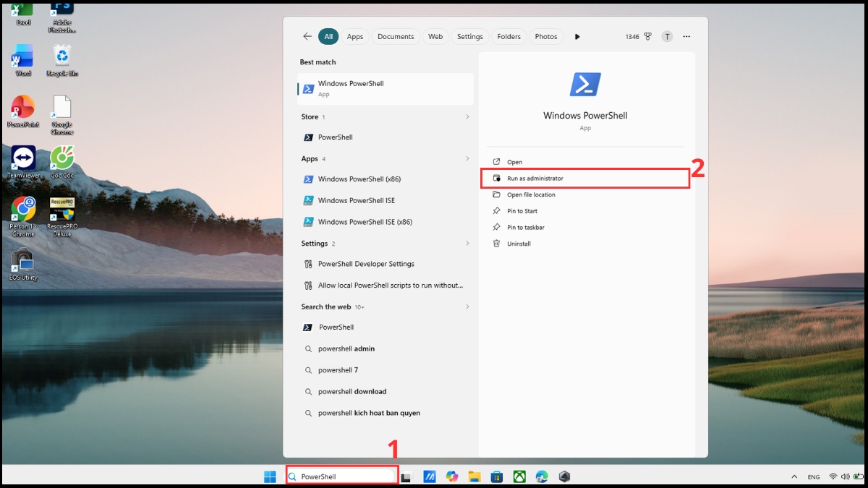
Task: Select the Folders search filter
Action: [509, 36]
